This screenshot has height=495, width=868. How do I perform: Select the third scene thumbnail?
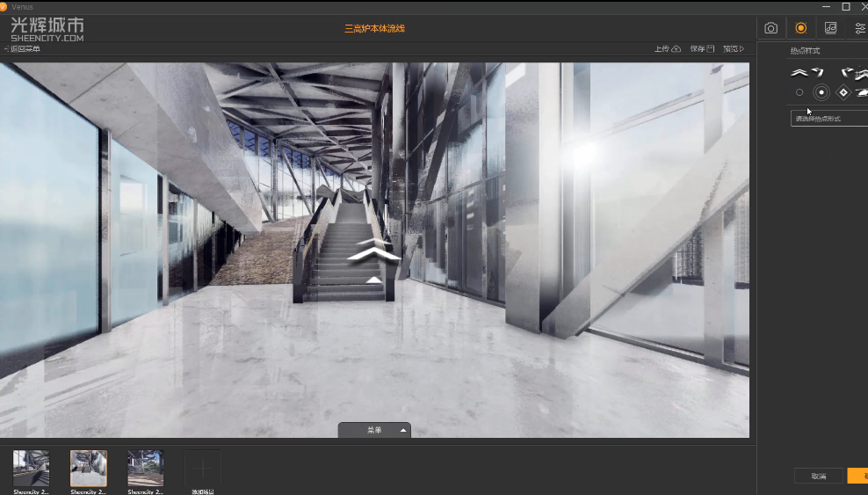(146, 468)
